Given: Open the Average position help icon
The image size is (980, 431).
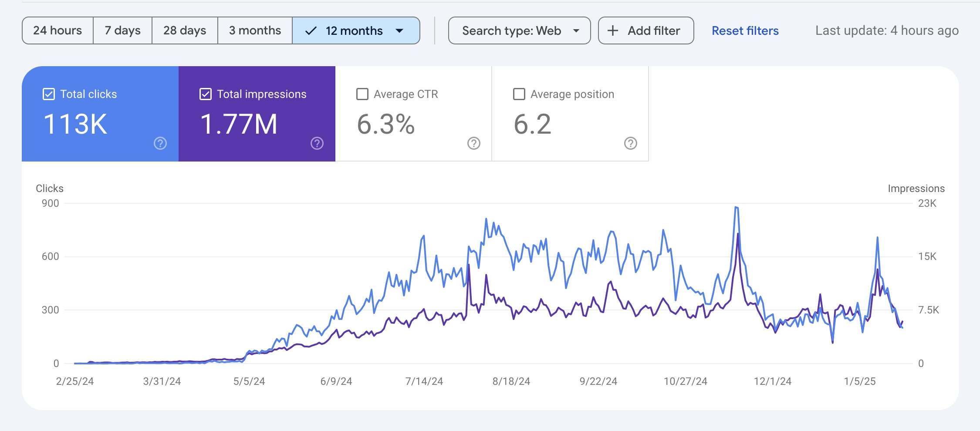Looking at the screenshot, I should (x=631, y=143).
